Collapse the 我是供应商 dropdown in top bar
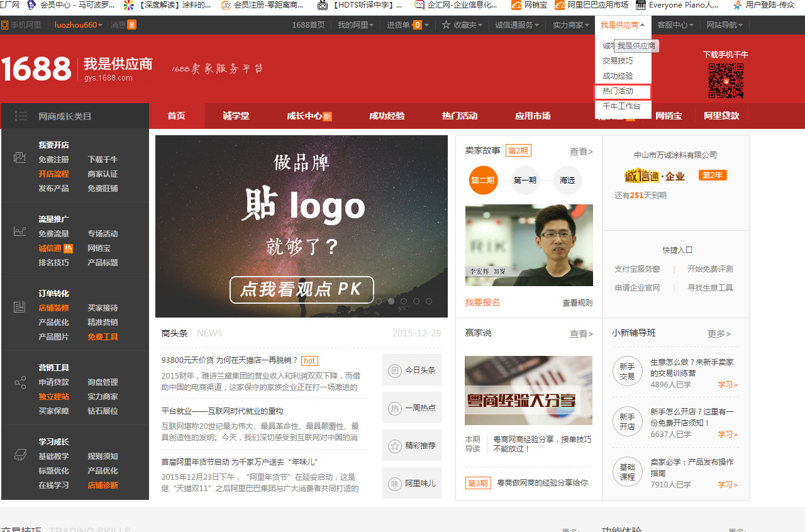This screenshot has width=805, height=532. [623, 25]
